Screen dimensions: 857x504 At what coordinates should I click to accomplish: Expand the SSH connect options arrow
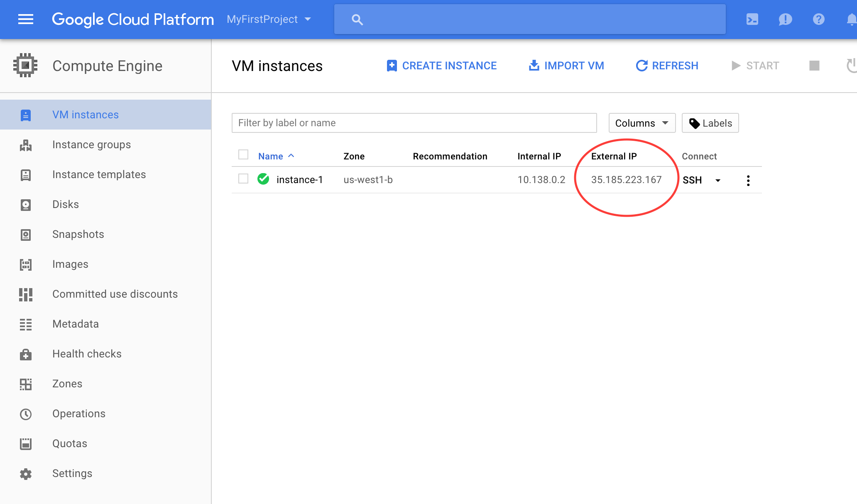click(717, 180)
